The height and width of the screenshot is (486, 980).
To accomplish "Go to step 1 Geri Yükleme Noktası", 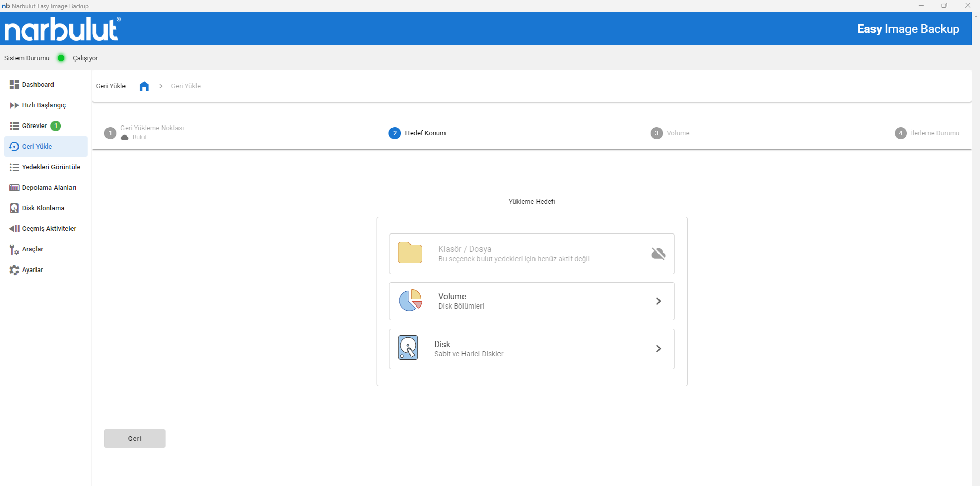I will point(151,128).
